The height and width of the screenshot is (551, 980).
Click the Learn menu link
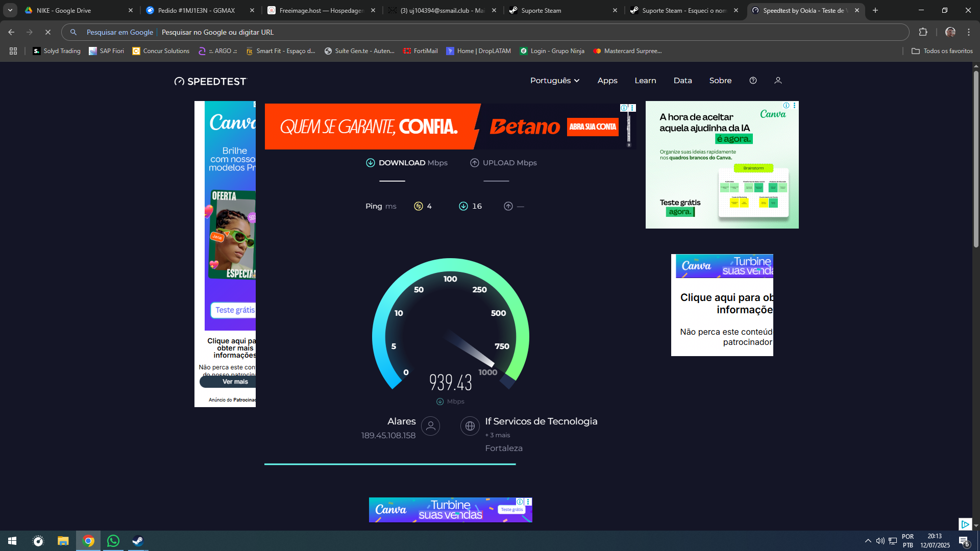(x=645, y=81)
